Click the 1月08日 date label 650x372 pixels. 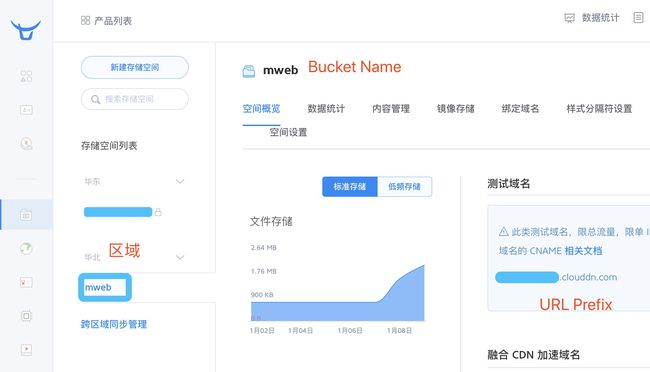click(400, 331)
